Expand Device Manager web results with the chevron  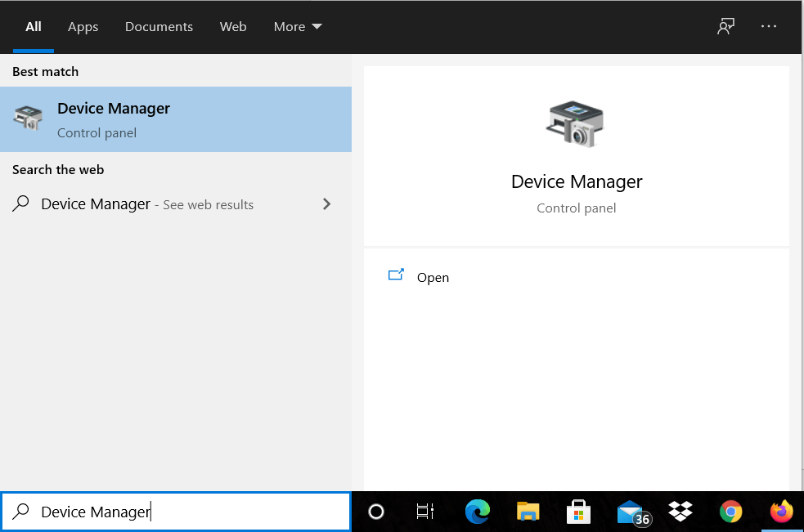[x=326, y=203]
